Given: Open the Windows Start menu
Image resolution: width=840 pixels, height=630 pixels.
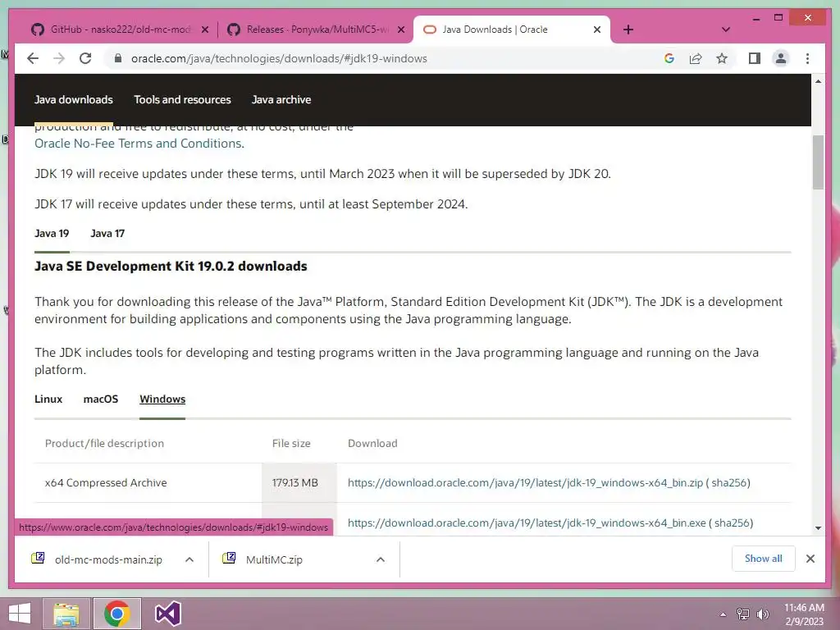Looking at the screenshot, I should pyautogui.click(x=20, y=614).
